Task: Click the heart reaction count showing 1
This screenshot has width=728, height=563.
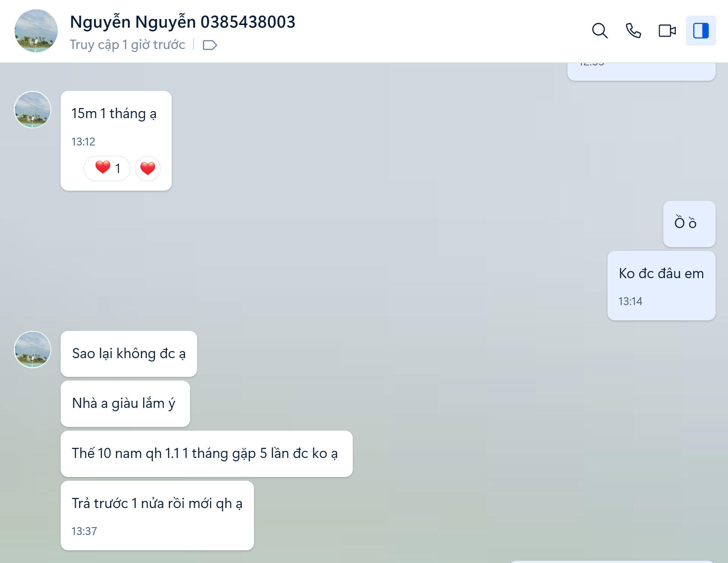Action: 107,168
